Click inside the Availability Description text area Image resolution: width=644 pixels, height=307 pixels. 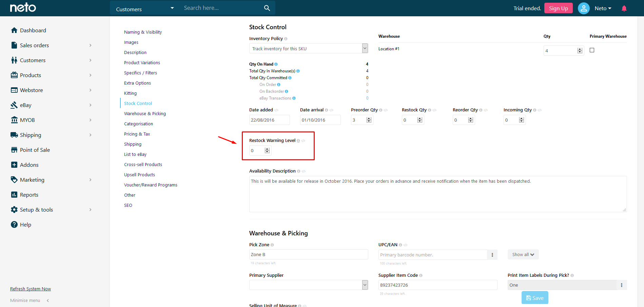pyautogui.click(x=437, y=194)
